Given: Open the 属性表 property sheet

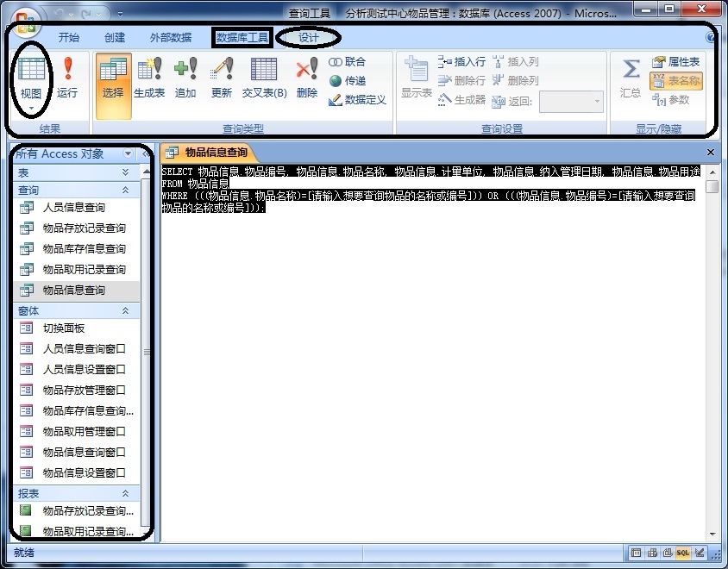Looking at the screenshot, I should pyautogui.click(x=676, y=62).
